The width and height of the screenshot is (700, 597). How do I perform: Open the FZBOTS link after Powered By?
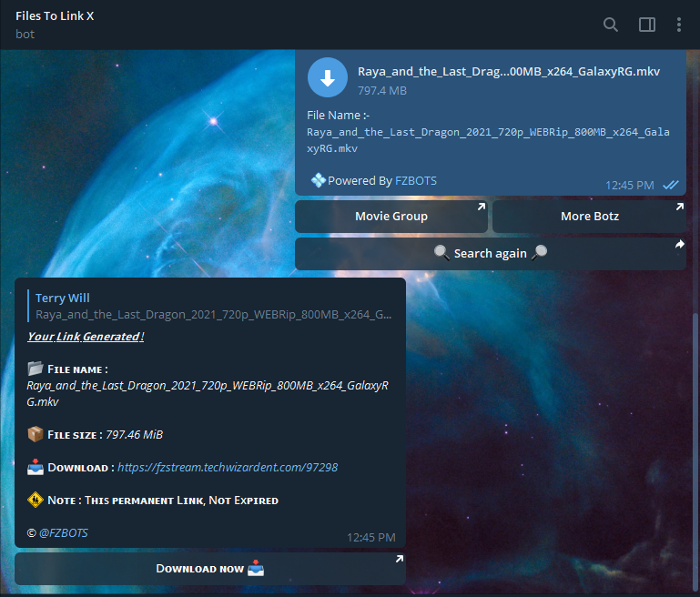[416, 181]
